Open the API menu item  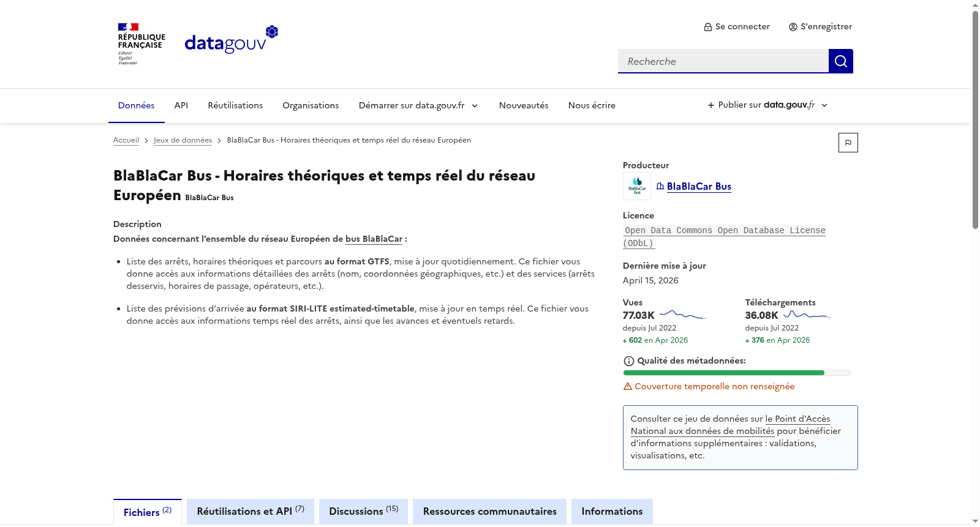click(x=181, y=105)
